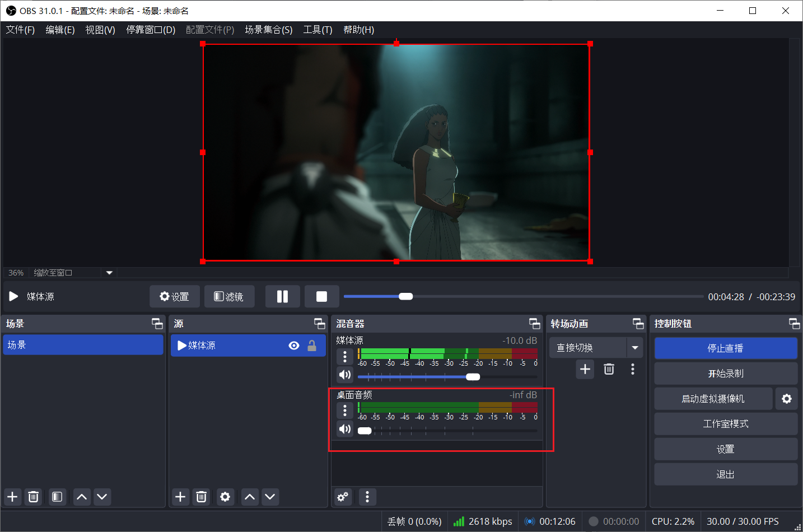This screenshot has height=532, width=803.
Task: Mute the 媒体源 audio speaker icon
Action: pos(345,375)
